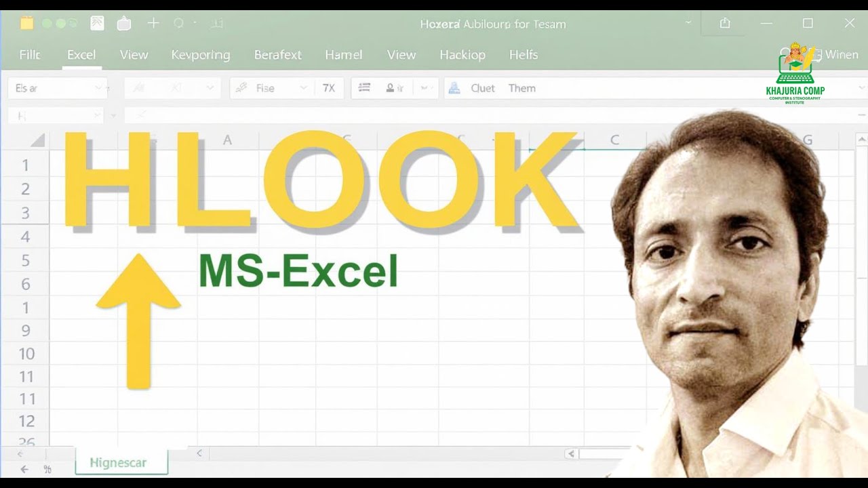Open the Fillc tab

pyautogui.click(x=30, y=55)
